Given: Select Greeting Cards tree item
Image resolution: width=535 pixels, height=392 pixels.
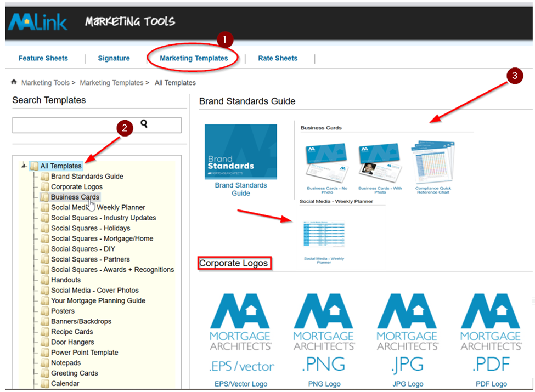Looking at the screenshot, I should pos(75,373).
